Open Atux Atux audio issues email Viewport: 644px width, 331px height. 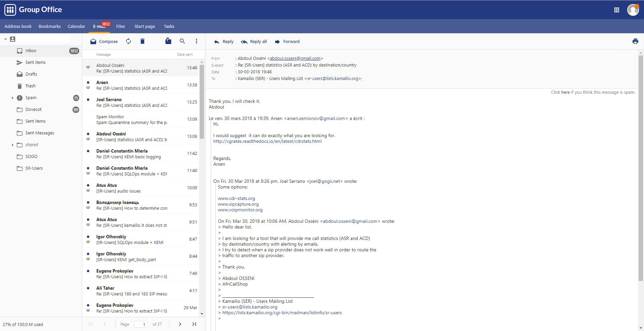click(x=141, y=188)
